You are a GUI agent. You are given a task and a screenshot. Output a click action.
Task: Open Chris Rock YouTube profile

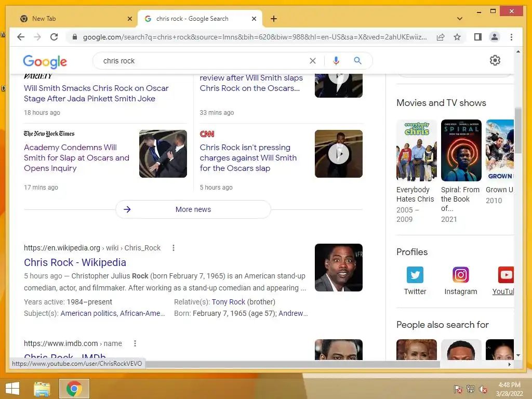(x=503, y=281)
